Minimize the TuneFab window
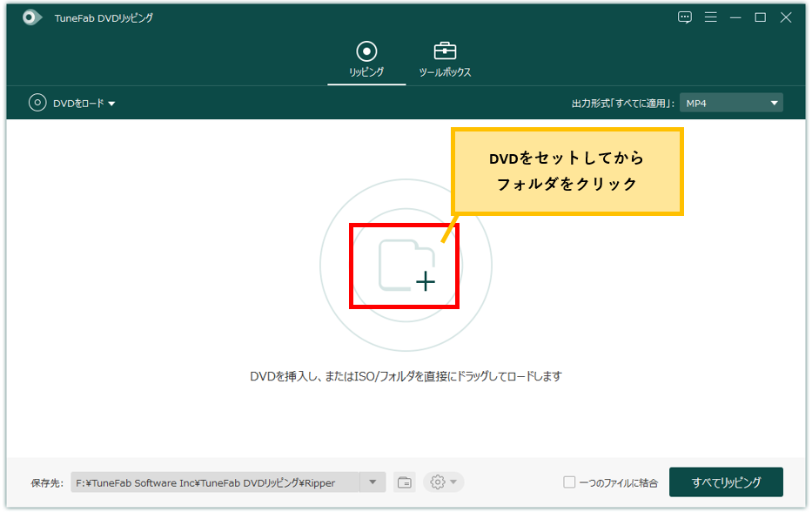812x512 pixels. (735, 17)
